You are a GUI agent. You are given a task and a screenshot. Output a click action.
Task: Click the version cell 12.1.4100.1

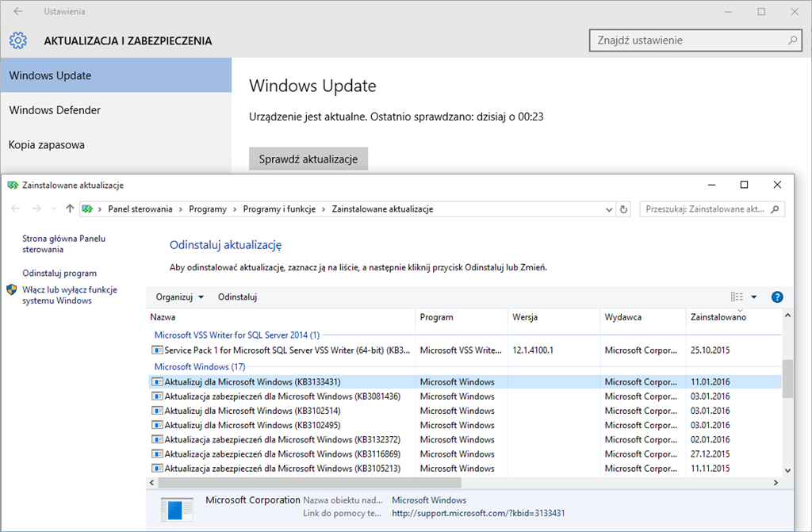[x=533, y=350]
